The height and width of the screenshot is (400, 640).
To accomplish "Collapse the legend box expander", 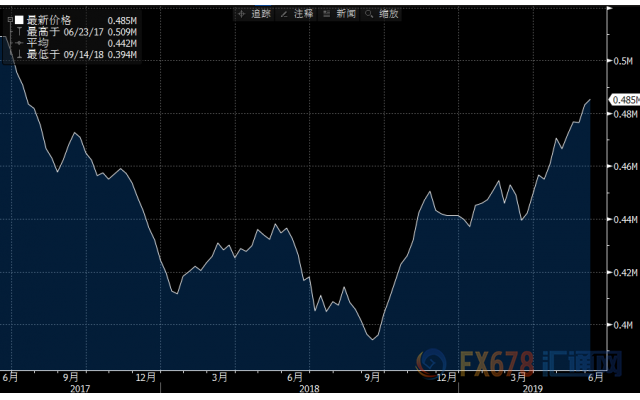I will (10, 20).
